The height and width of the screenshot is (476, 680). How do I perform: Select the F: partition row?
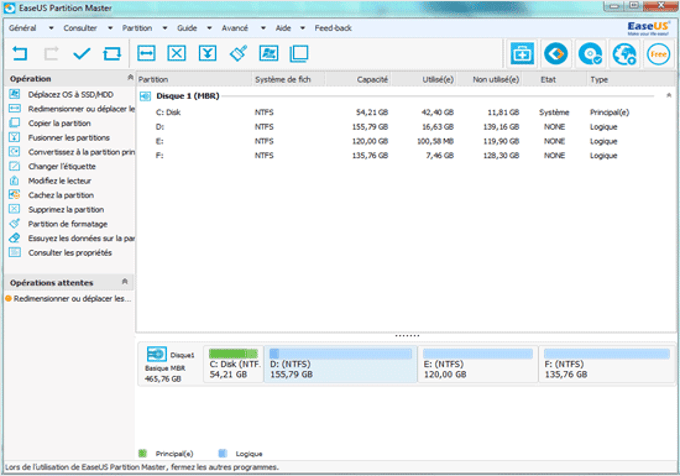(x=405, y=155)
